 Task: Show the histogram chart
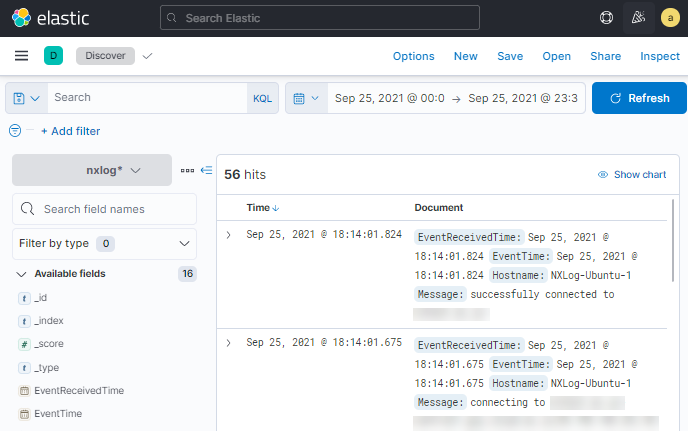pyautogui.click(x=631, y=174)
